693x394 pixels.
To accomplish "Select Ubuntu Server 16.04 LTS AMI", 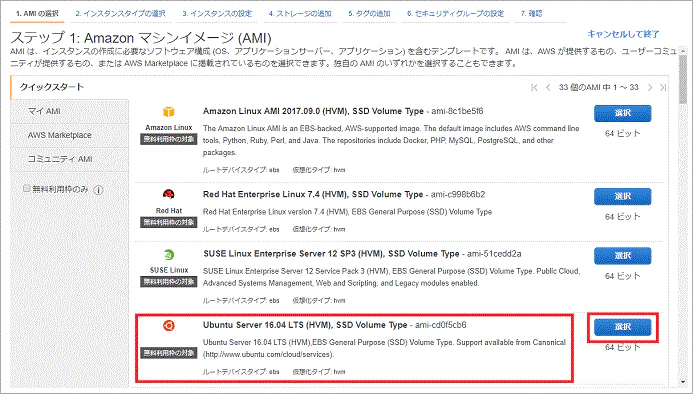I will pos(622,327).
